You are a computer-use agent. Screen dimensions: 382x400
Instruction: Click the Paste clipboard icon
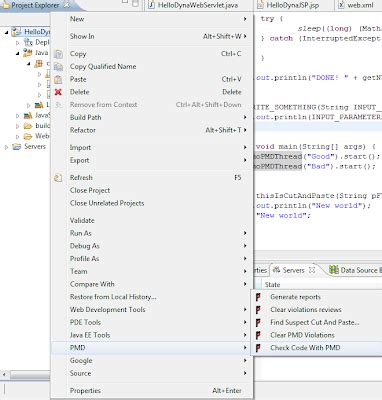click(x=58, y=79)
